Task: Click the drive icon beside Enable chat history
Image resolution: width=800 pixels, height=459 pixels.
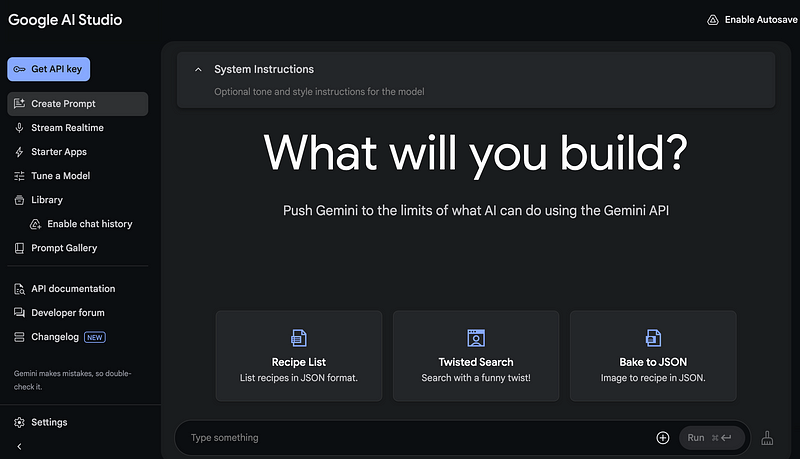Action: [35, 224]
